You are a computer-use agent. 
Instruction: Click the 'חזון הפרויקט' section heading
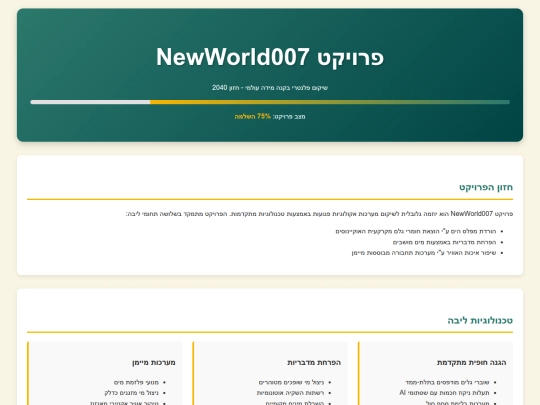pos(486,187)
